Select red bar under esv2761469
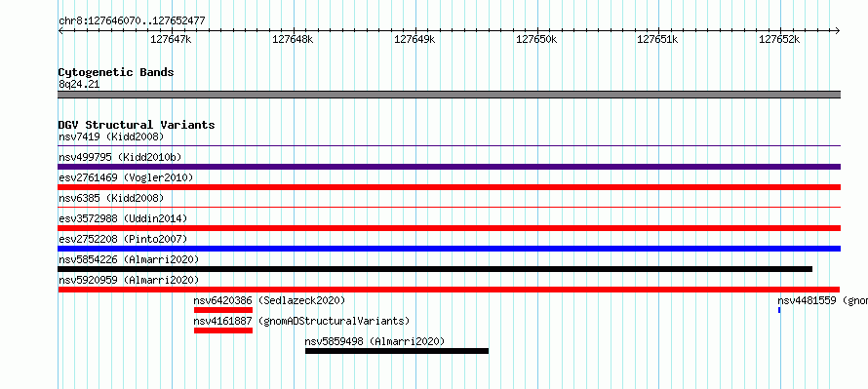Image resolution: width=868 pixels, height=389 pixels. coord(449,187)
